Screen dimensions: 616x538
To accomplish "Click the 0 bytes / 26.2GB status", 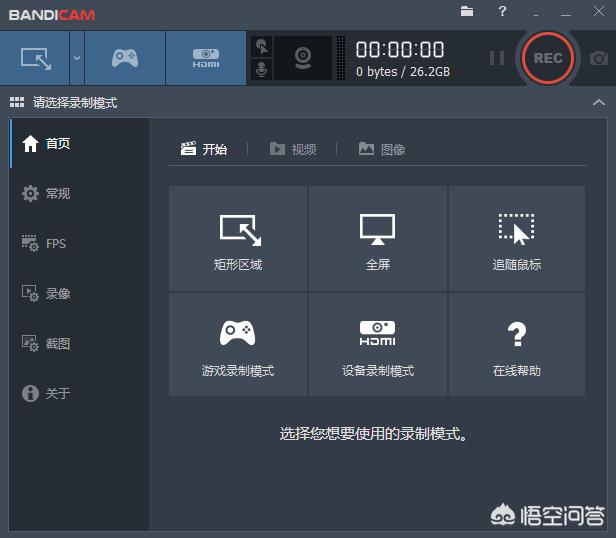I will pyautogui.click(x=403, y=72).
